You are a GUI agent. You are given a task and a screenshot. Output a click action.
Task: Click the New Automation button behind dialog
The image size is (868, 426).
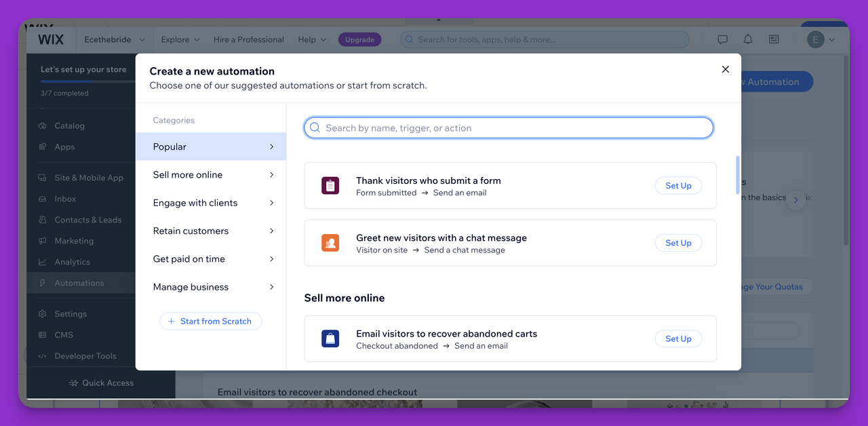(x=777, y=82)
